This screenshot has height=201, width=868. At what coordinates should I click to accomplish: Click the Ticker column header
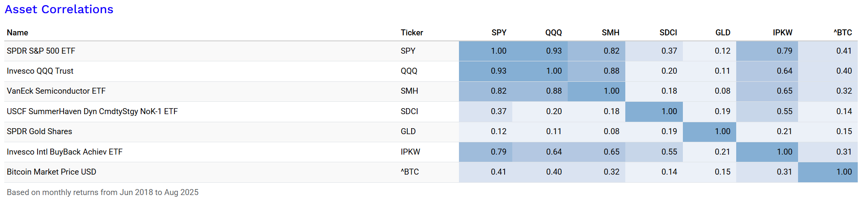pyautogui.click(x=412, y=33)
